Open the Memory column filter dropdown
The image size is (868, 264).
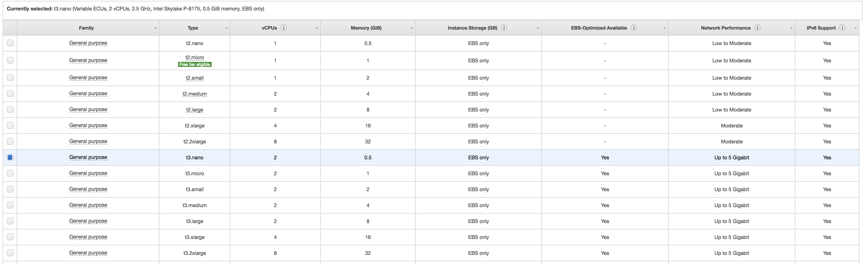pyautogui.click(x=411, y=28)
